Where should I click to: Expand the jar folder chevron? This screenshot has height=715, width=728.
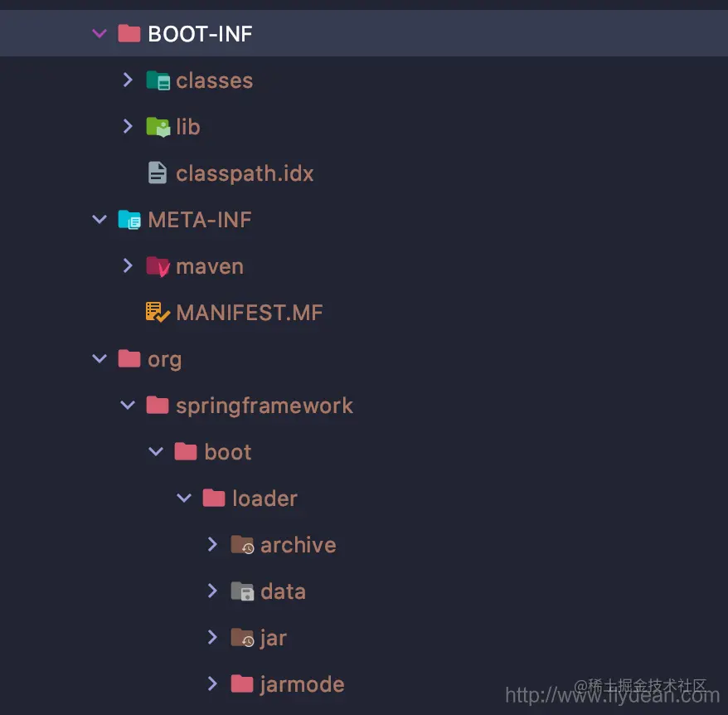212,637
